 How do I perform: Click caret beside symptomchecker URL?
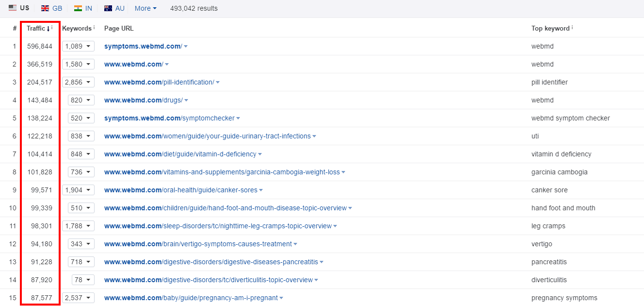tap(238, 119)
